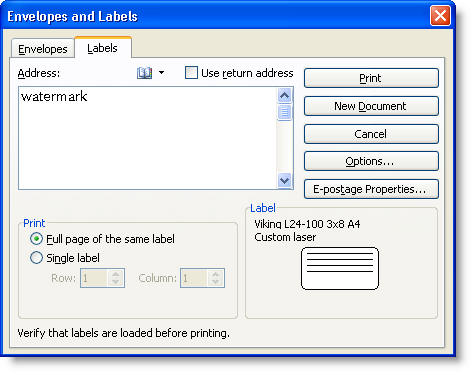The image size is (474, 375).
Task: Enable Use return address checkbox
Action: [x=191, y=73]
